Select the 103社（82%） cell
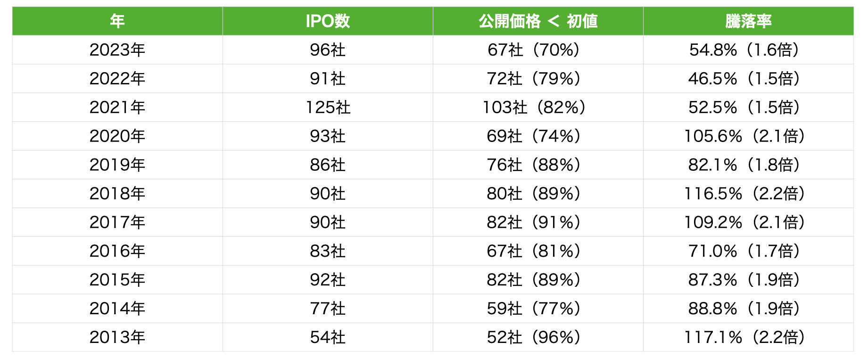This screenshot has height=359, width=868. pyautogui.click(x=533, y=108)
